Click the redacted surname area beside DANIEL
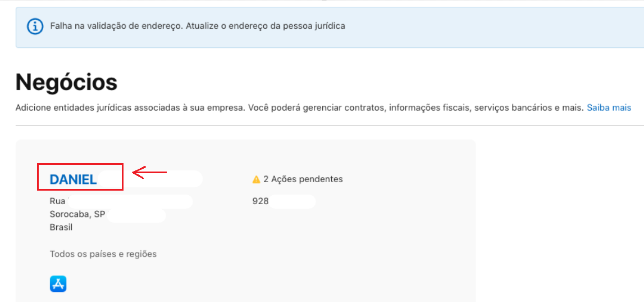Screen dimensions: 644x302 (150, 179)
